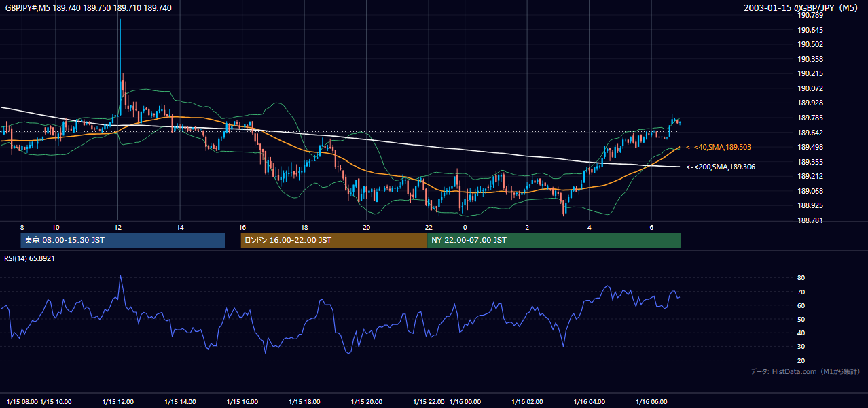The height and width of the screenshot is (408, 868).
Task: Click bottom date label 1/15 16:00
Action: pyautogui.click(x=242, y=401)
